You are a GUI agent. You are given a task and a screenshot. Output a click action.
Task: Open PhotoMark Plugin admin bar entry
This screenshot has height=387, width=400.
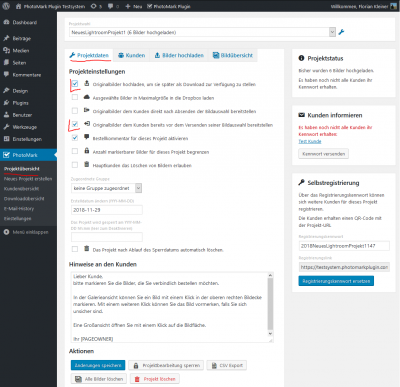pos(168,6)
